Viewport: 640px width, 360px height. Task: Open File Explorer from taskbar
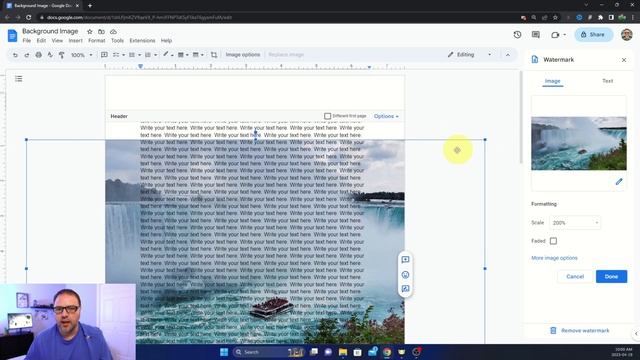(x=343, y=352)
